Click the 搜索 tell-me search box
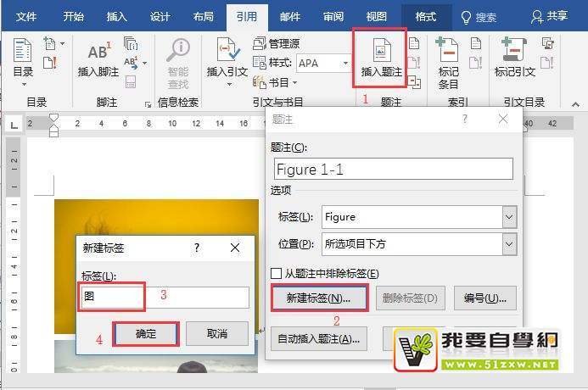The height and width of the screenshot is (390, 588). (x=479, y=17)
